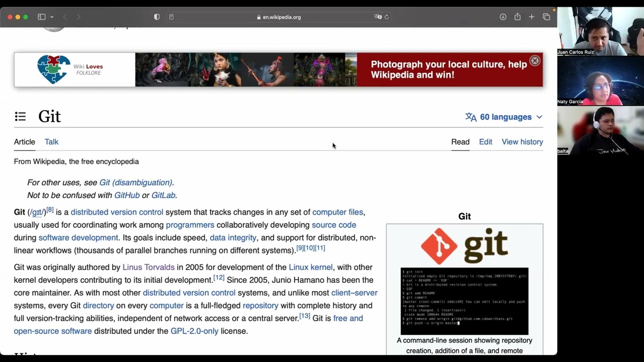Close the Wiki Loves Folklore banner
Screen dimensions: 644x362
click(535, 61)
